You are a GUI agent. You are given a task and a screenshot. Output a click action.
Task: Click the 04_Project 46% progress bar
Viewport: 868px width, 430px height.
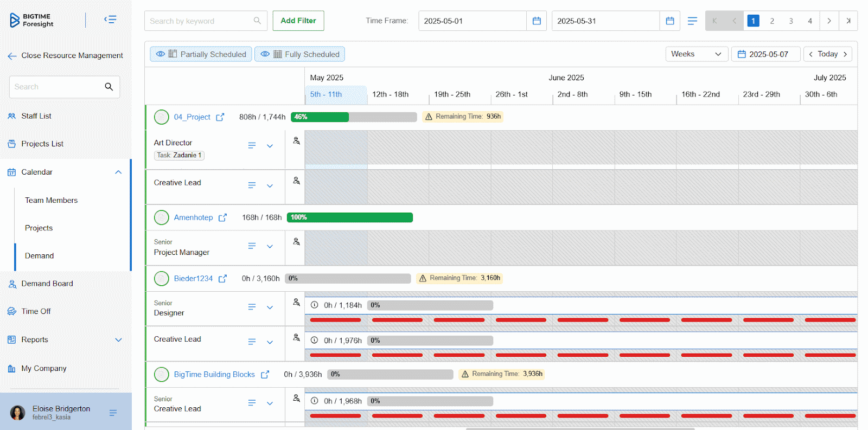click(354, 117)
